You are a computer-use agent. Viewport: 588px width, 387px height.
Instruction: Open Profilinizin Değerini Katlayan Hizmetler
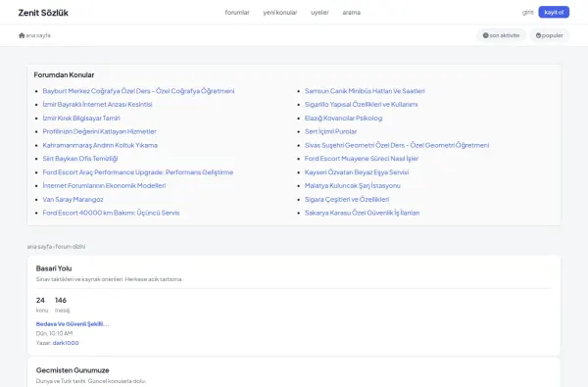point(99,131)
